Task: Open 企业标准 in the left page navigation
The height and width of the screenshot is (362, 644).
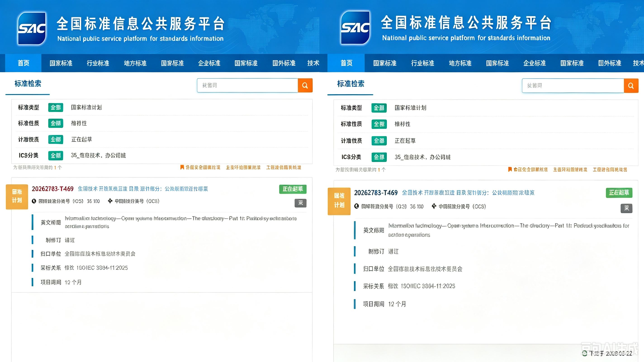Action: (x=209, y=63)
